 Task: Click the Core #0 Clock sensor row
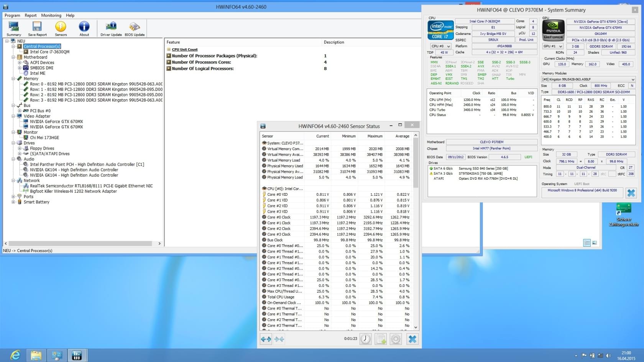point(335,217)
